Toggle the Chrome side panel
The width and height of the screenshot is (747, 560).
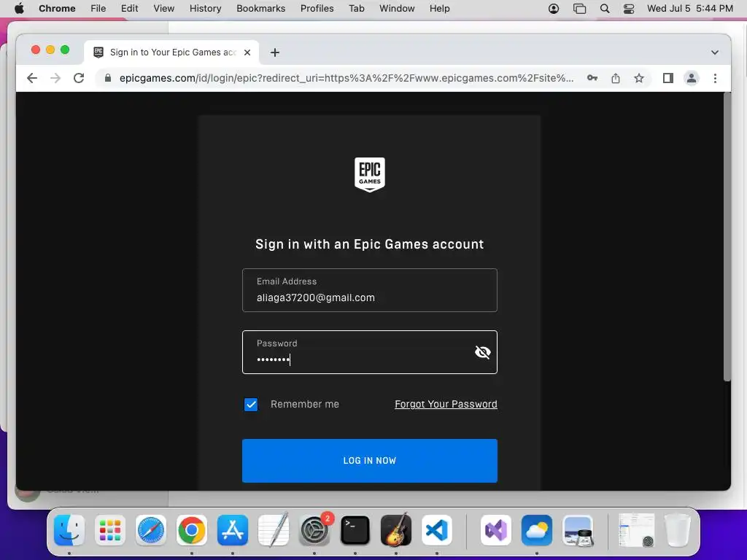(x=668, y=78)
